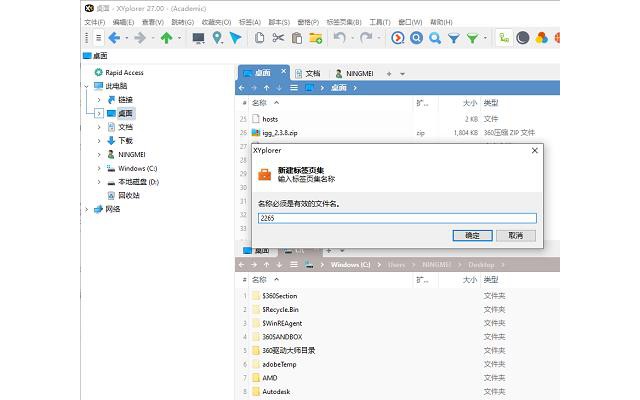Image resolution: width=640 pixels, height=400 pixels.
Task: Expand the Windows (C:) tree node
Action: coord(99,168)
